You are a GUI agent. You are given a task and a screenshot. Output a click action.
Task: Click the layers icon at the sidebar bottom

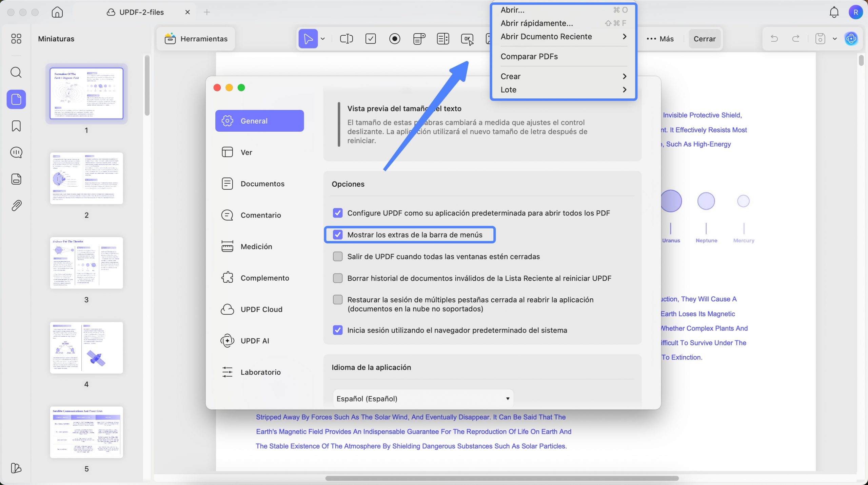(16, 468)
